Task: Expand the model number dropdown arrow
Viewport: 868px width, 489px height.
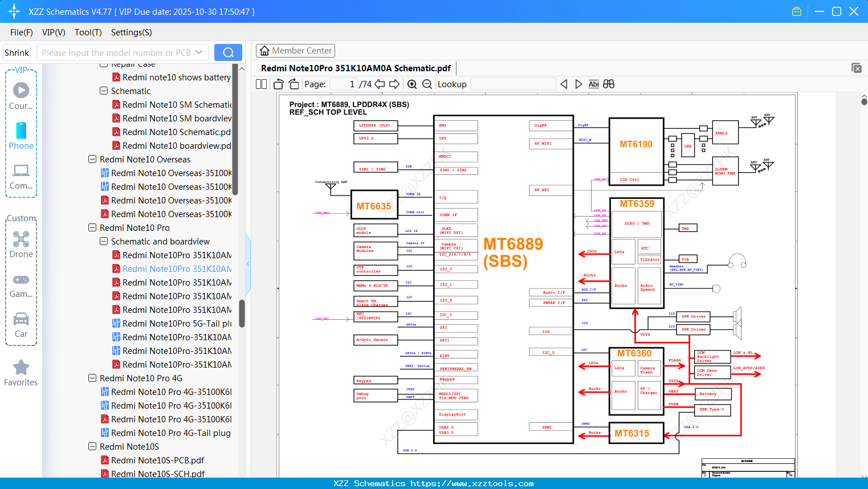Action: (199, 52)
